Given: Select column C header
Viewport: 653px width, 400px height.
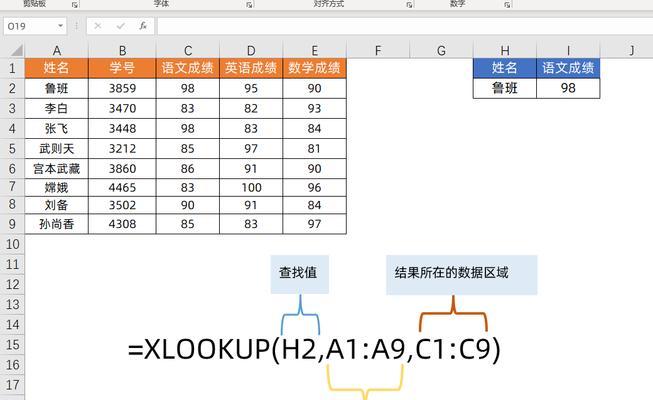Looking at the screenshot, I should 188,50.
